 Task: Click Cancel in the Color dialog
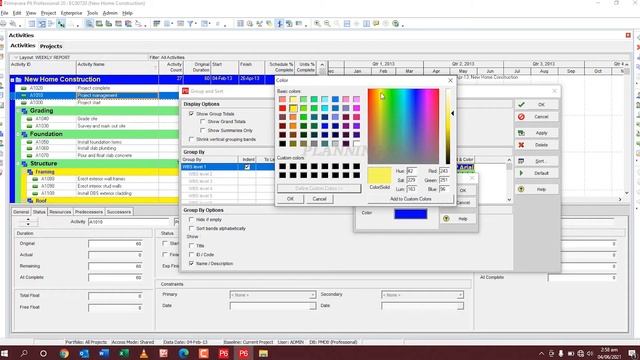320,199
